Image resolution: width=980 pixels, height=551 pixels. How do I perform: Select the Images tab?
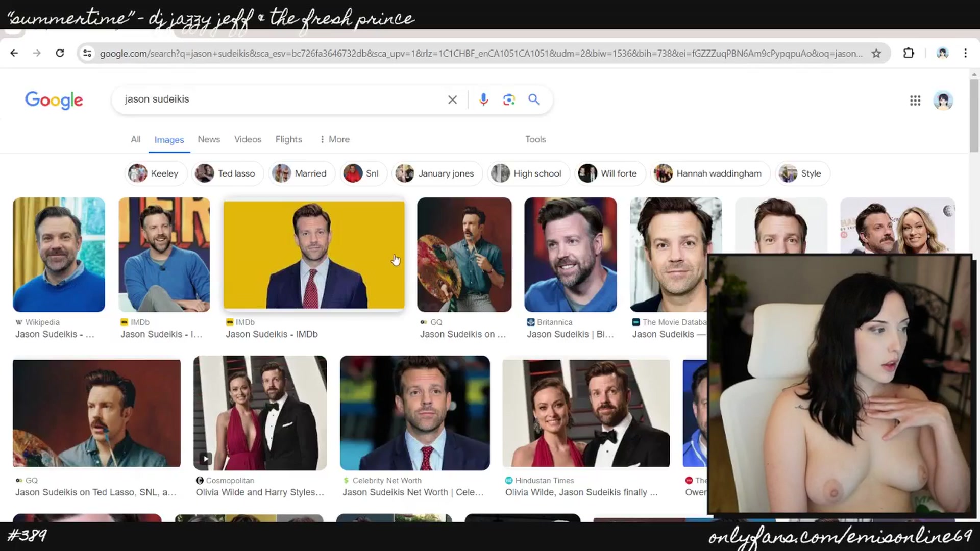(x=169, y=140)
